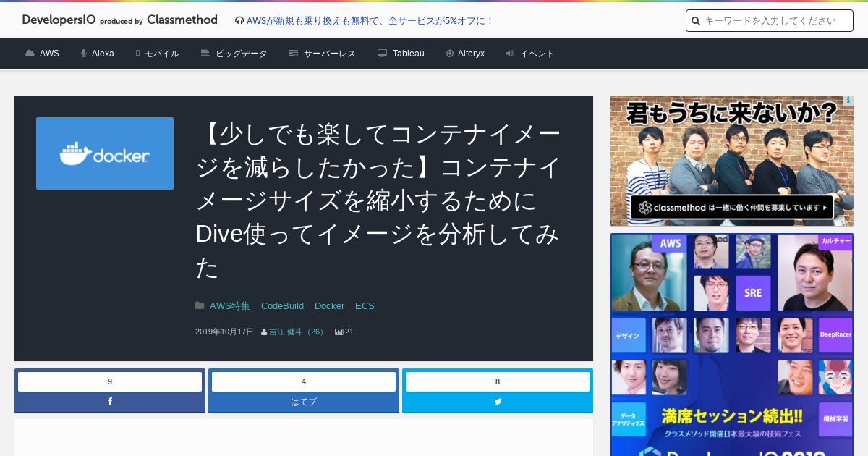Open the Classmethod producer link
This screenshot has width=868, height=456.
coord(182,20)
